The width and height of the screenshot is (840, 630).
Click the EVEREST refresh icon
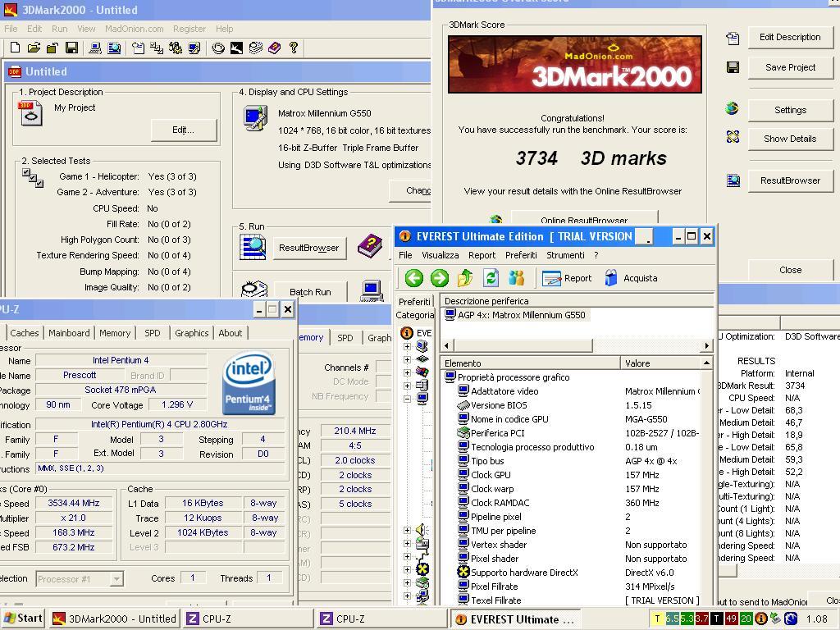[491, 278]
